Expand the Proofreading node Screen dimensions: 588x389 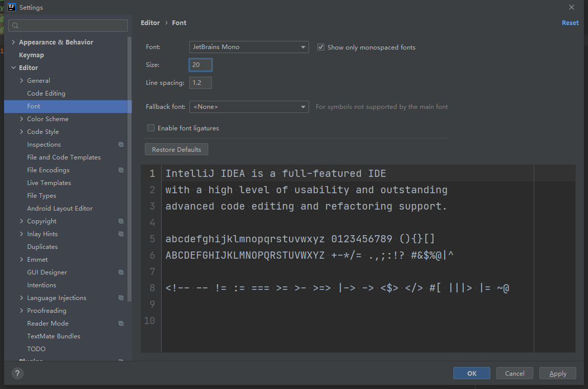(21, 311)
